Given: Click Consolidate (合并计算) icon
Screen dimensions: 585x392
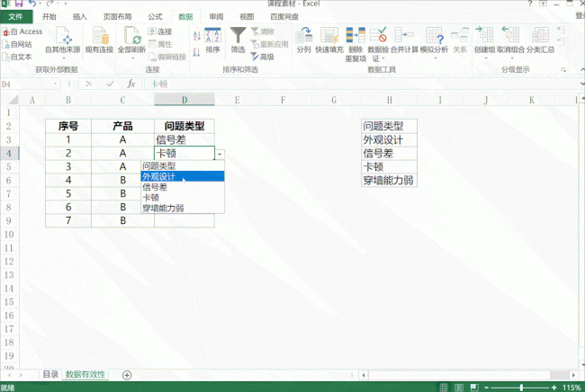Looking at the screenshot, I should click(404, 35).
